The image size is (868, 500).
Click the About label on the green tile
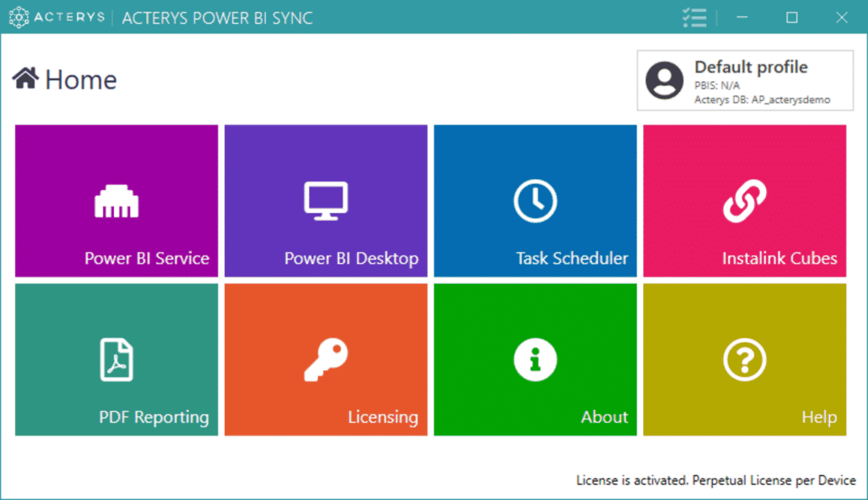click(x=605, y=417)
